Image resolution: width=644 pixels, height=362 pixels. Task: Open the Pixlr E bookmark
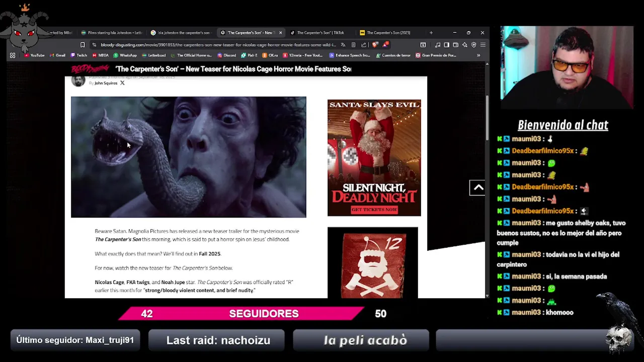pos(249,55)
